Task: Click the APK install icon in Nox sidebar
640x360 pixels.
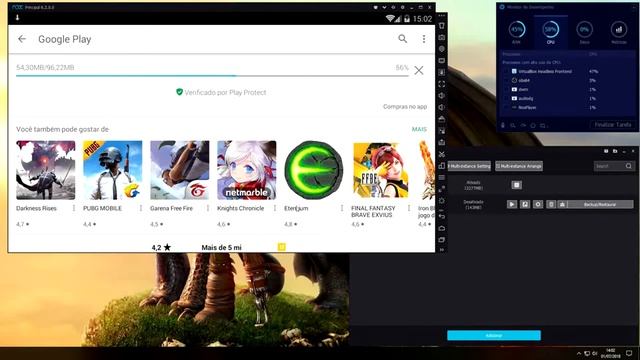Action: click(442, 72)
